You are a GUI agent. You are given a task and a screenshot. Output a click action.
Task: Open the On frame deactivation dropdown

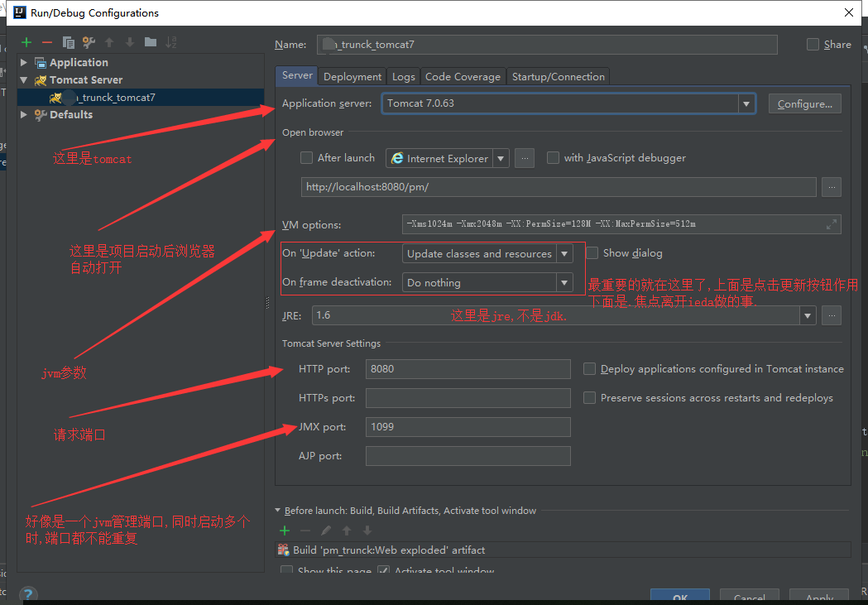(564, 282)
